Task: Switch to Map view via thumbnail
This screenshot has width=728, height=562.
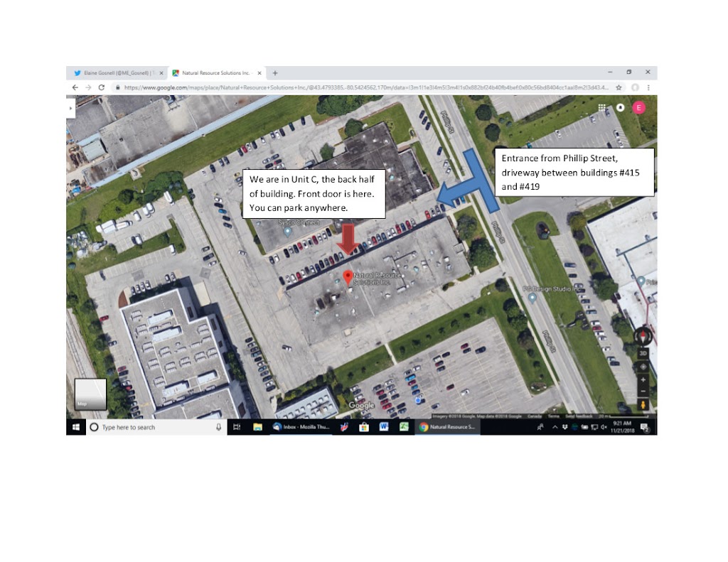Action: click(x=90, y=394)
